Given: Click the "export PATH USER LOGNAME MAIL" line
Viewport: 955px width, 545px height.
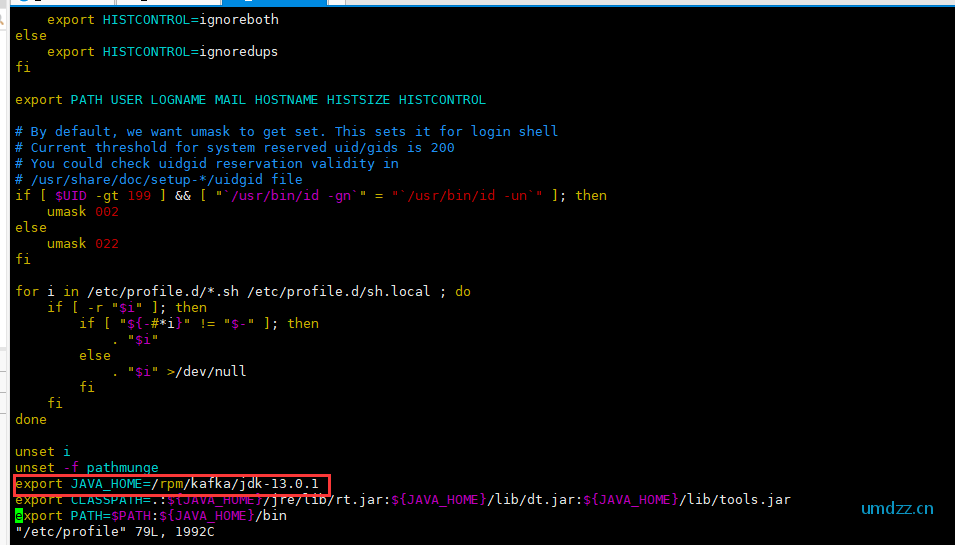Looking at the screenshot, I should tap(250, 100).
